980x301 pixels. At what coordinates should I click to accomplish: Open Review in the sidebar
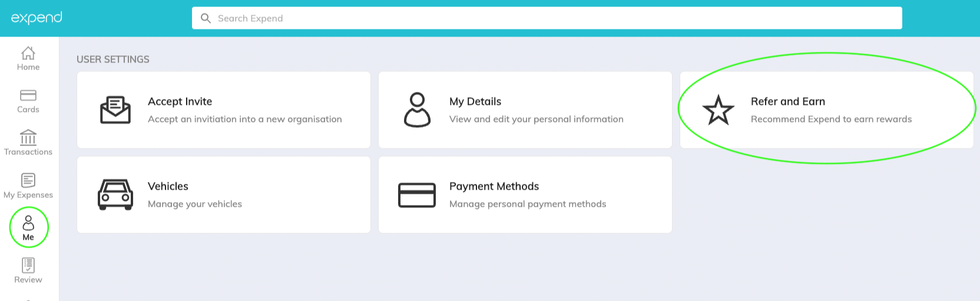coord(28,270)
